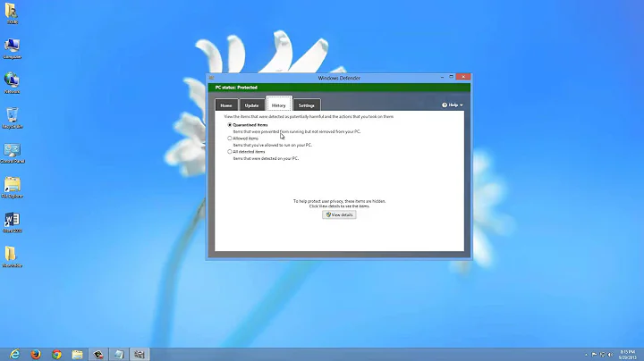Open the Recycle Bin desktop icon
This screenshot has width=644, height=361.
(x=13, y=118)
